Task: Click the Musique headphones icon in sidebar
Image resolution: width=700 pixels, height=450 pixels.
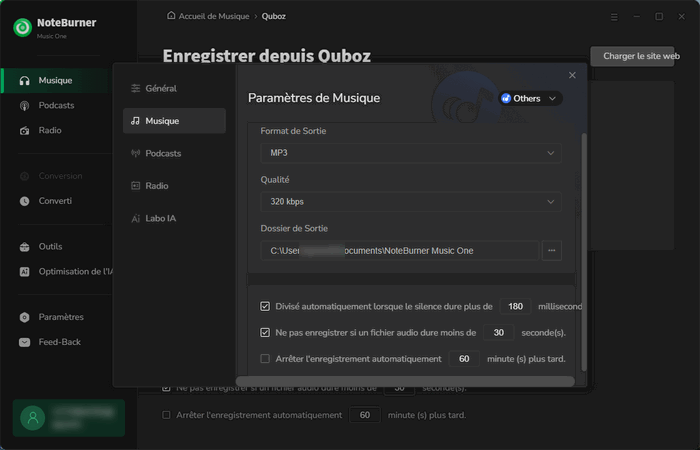Action: coord(25,80)
